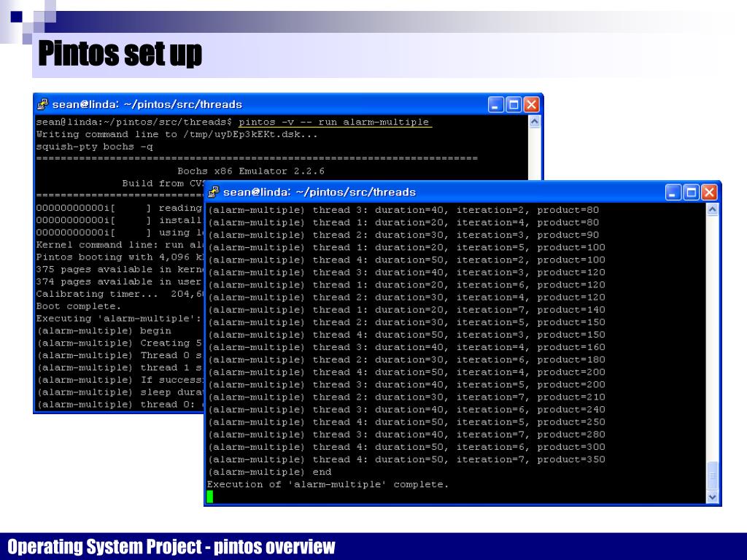Click the line ending with 'product=240'

[x=406, y=410]
